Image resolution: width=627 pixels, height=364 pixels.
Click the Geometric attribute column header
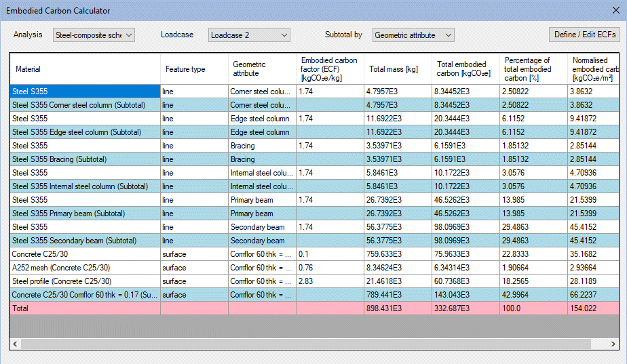point(262,69)
